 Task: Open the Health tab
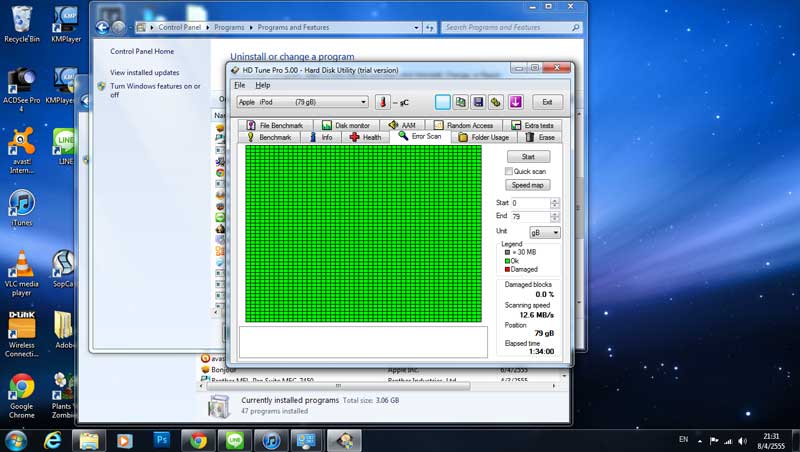365,137
